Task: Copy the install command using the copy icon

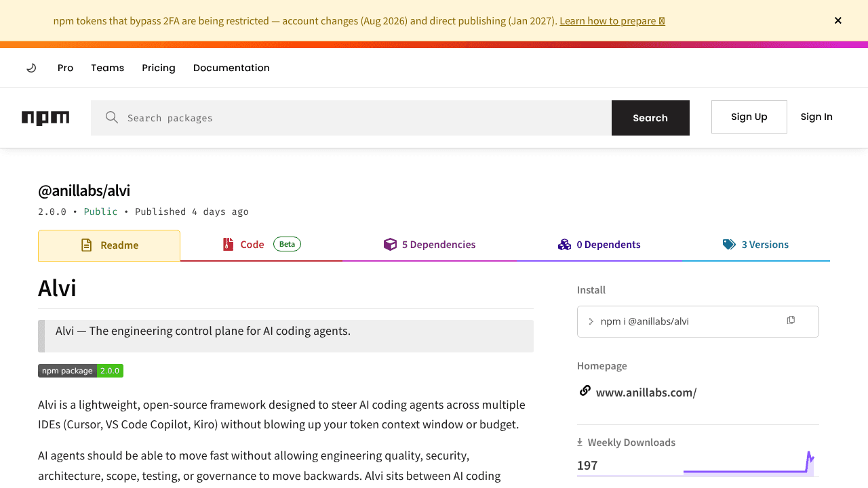Action: (x=791, y=320)
